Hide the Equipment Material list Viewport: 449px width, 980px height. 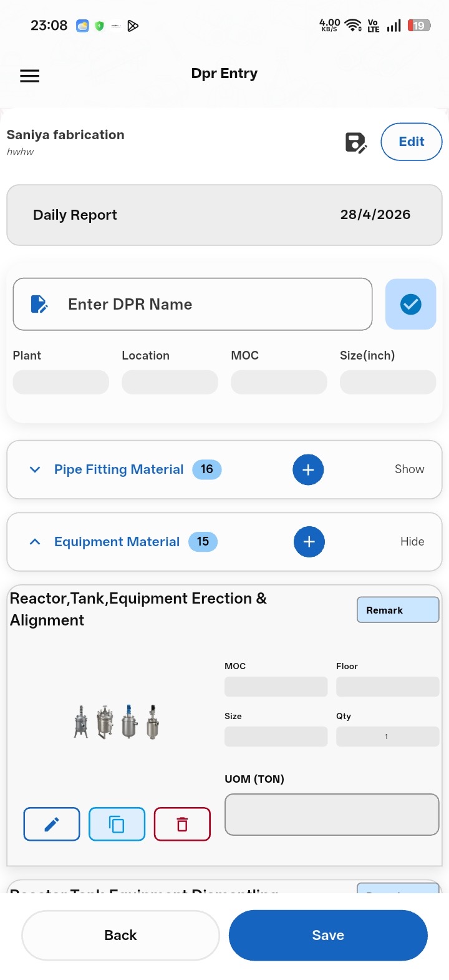pyautogui.click(x=412, y=542)
